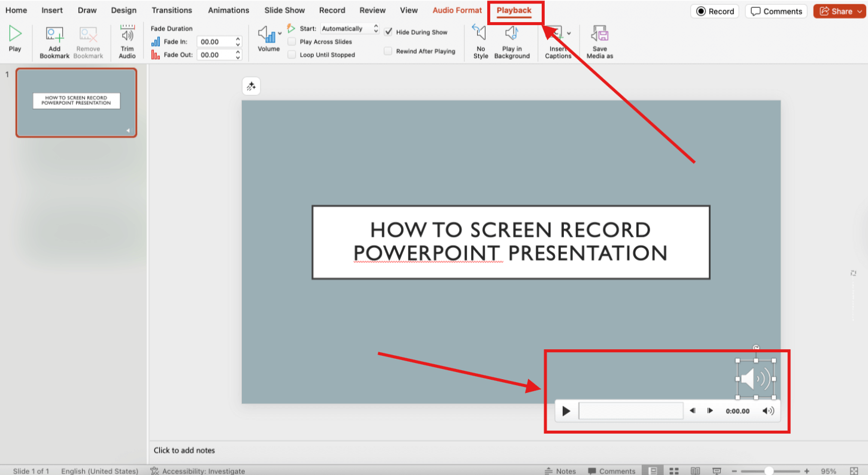Apply the No Style audio option
Image resolution: width=868 pixels, height=475 pixels.
click(480, 41)
